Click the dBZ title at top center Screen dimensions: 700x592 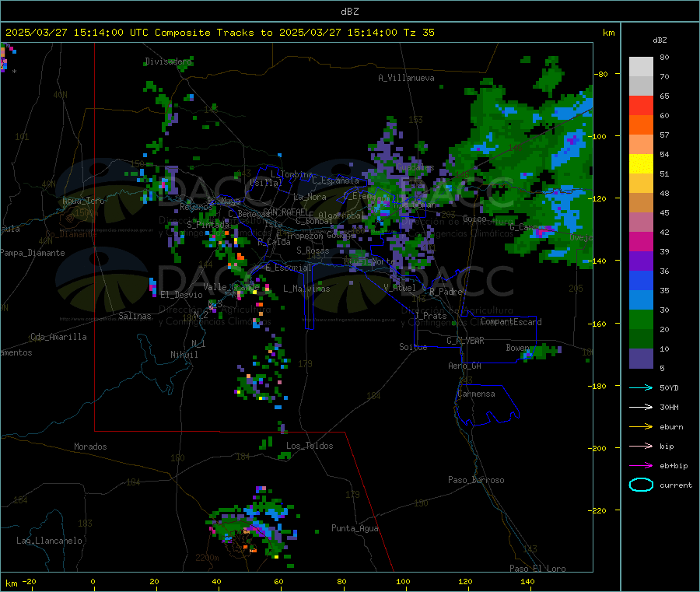pyautogui.click(x=349, y=12)
